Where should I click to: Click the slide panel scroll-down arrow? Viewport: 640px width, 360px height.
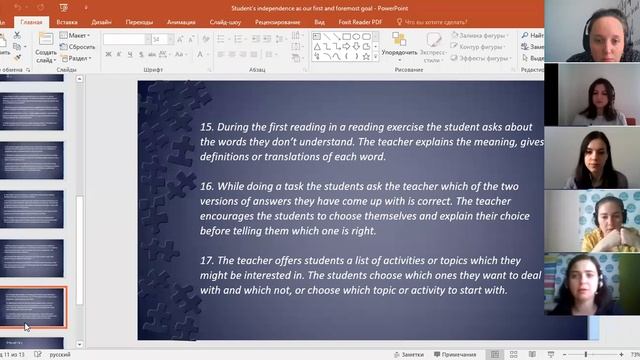[x=80, y=344]
